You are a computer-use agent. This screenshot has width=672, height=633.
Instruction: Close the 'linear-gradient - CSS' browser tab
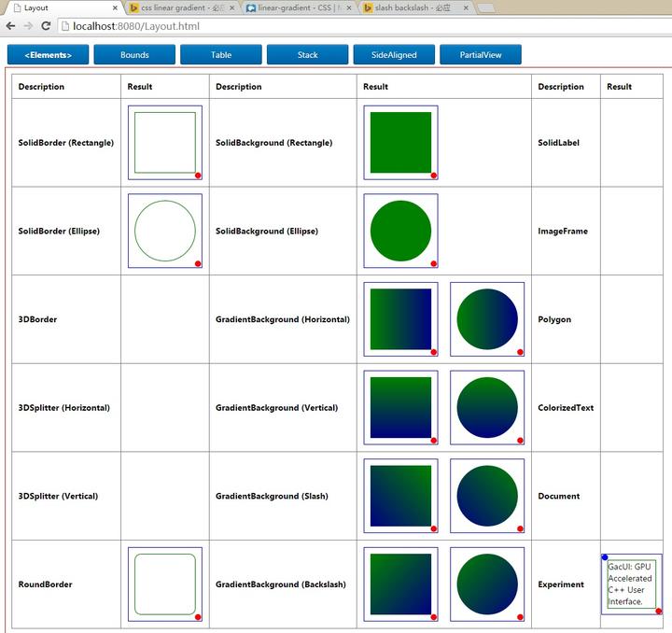(x=349, y=7)
